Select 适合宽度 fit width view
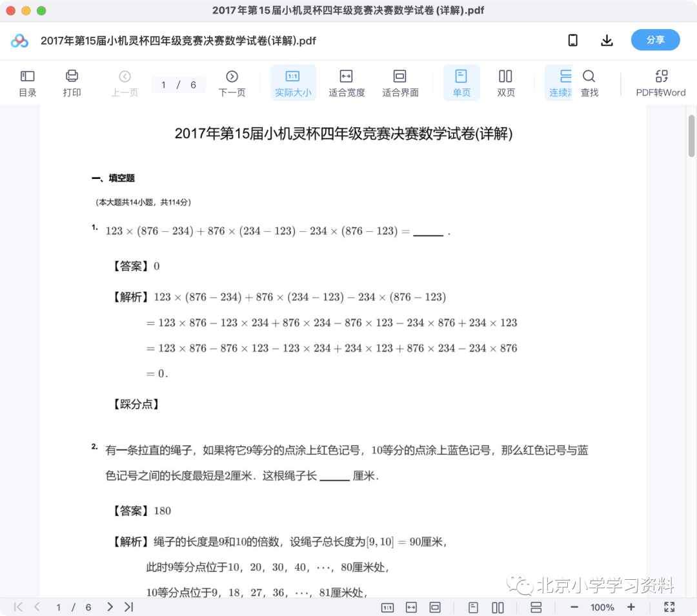 coord(347,83)
